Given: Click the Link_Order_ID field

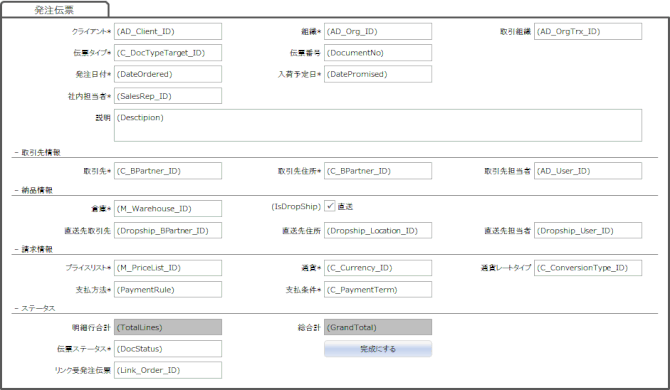Looking at the screenshot, I should coord(168,370).
